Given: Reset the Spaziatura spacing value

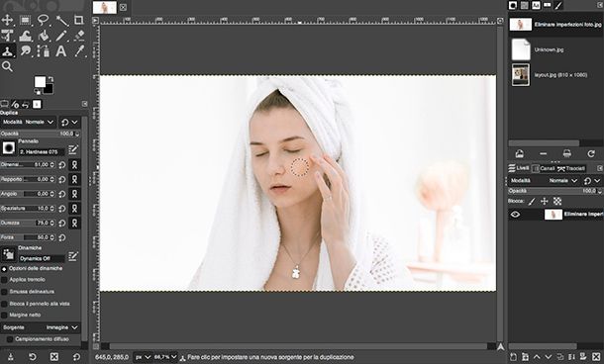Looking at the screenshot, I should pyautogui.click(x=62, y=209).
